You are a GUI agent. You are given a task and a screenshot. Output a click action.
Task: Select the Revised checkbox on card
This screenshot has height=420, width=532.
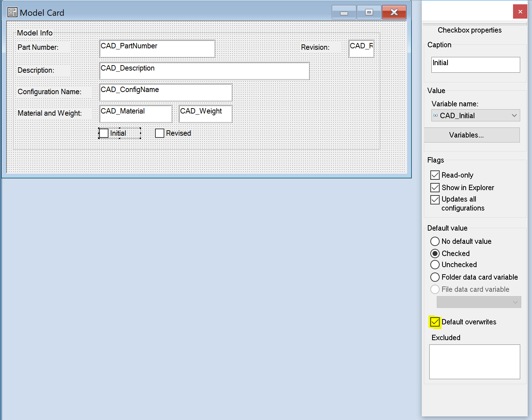tap(160, 133)
